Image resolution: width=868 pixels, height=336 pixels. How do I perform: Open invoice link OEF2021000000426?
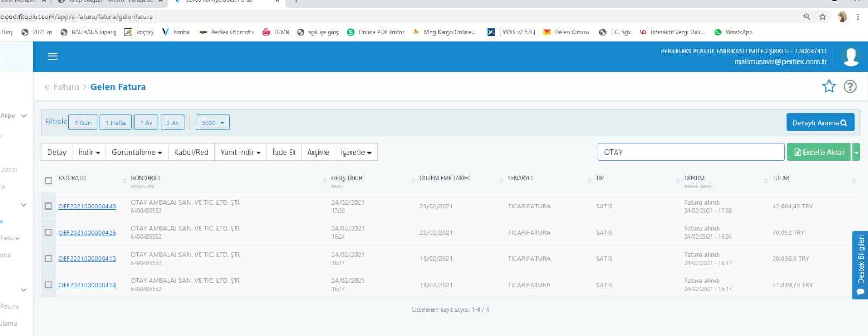point(87,233)
